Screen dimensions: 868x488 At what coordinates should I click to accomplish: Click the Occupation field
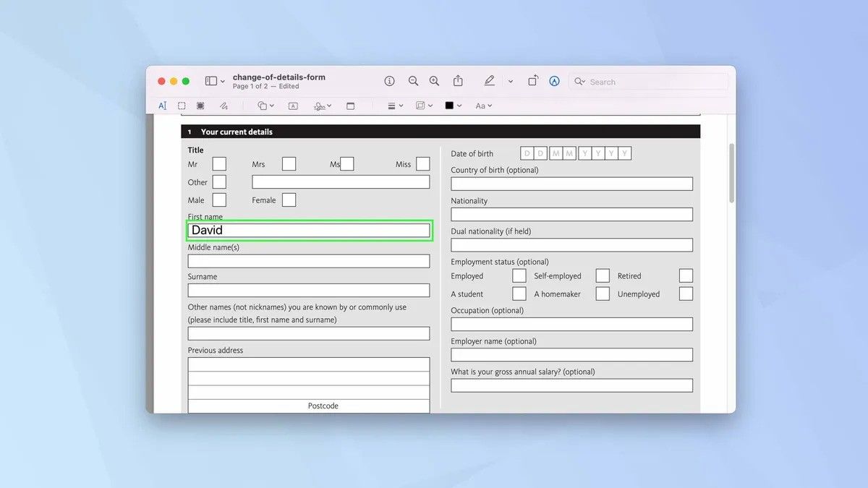coord(571,324)
